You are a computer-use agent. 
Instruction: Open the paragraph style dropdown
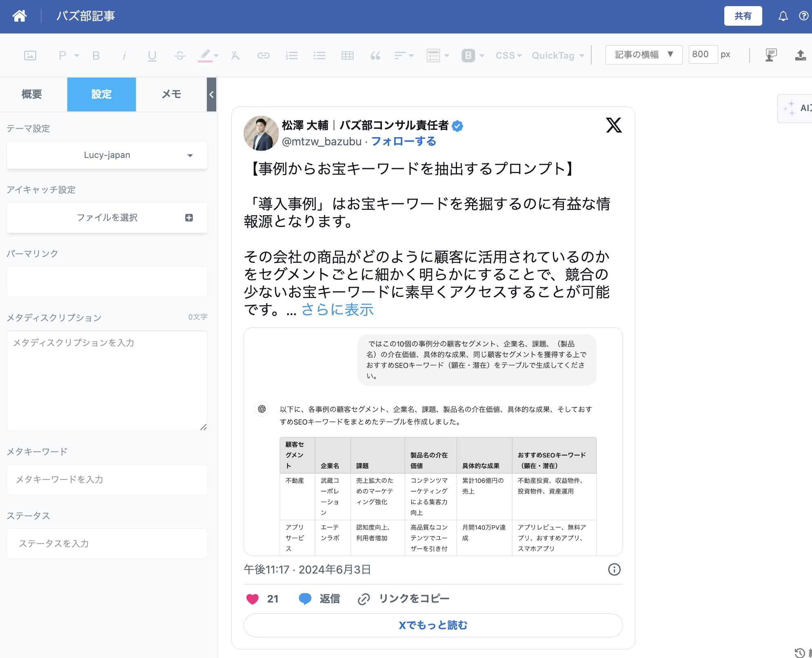click(x=69, y=56)
